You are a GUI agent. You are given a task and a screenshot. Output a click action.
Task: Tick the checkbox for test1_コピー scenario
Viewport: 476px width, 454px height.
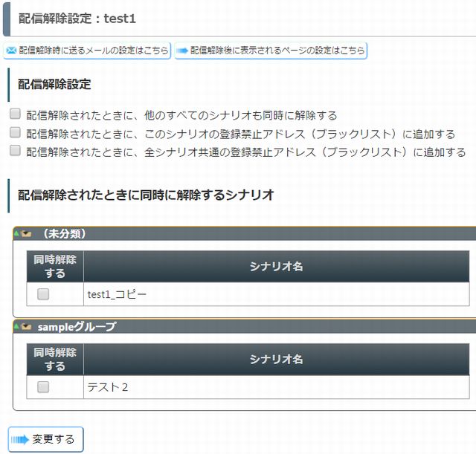(x=43, y=294)
